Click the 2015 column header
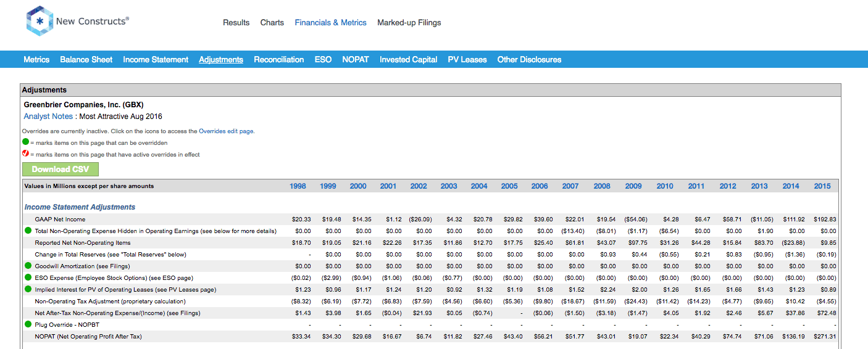868x349 pixels. pyautogui.click(x=822, y=186)
